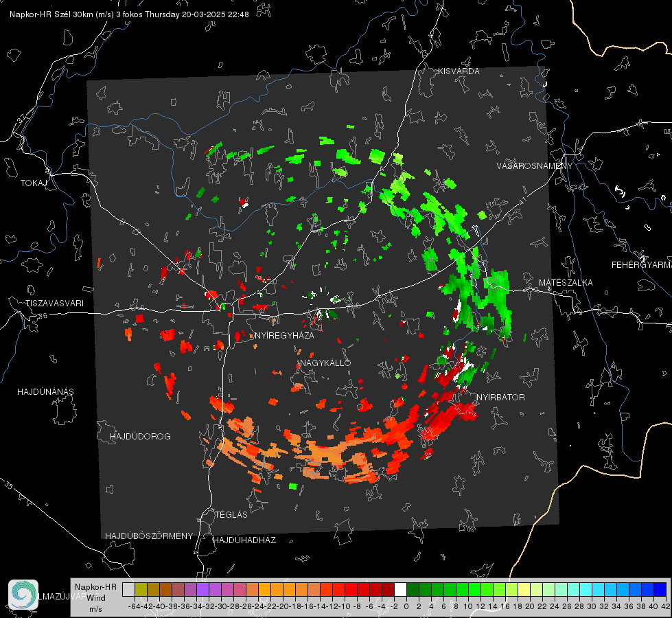Click road number 36 near Tiszavasvári
The height and width of the screenshot is (618, 672).
click(x=43, y=316)
